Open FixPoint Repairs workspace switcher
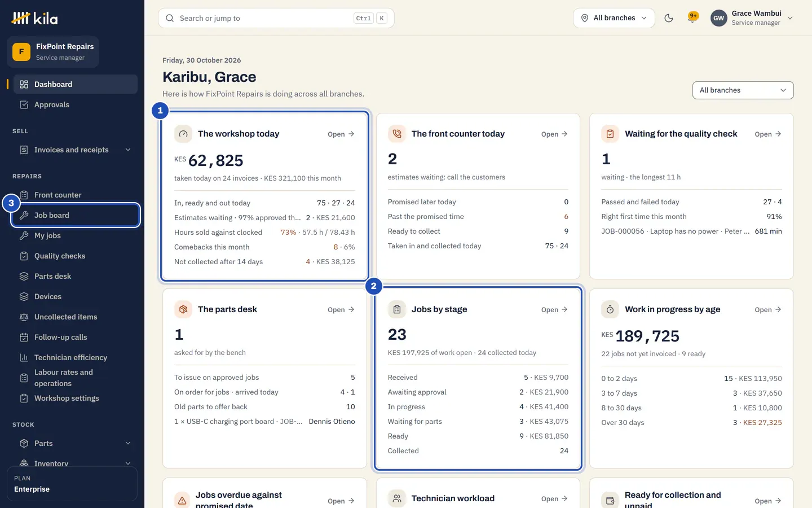812x508 pixels. point(53,52)
